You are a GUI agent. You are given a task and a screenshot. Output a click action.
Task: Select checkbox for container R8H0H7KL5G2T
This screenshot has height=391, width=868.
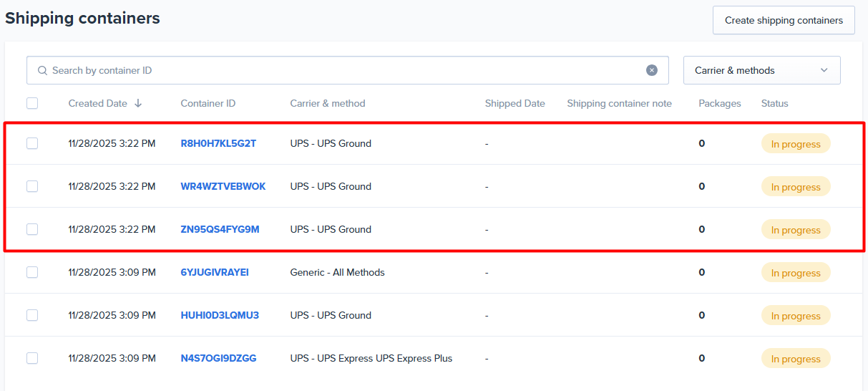(x=32, y=143)
